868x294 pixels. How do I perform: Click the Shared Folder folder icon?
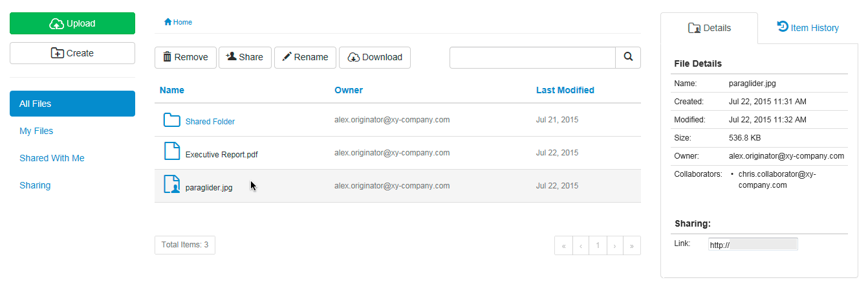click(171, 120)
